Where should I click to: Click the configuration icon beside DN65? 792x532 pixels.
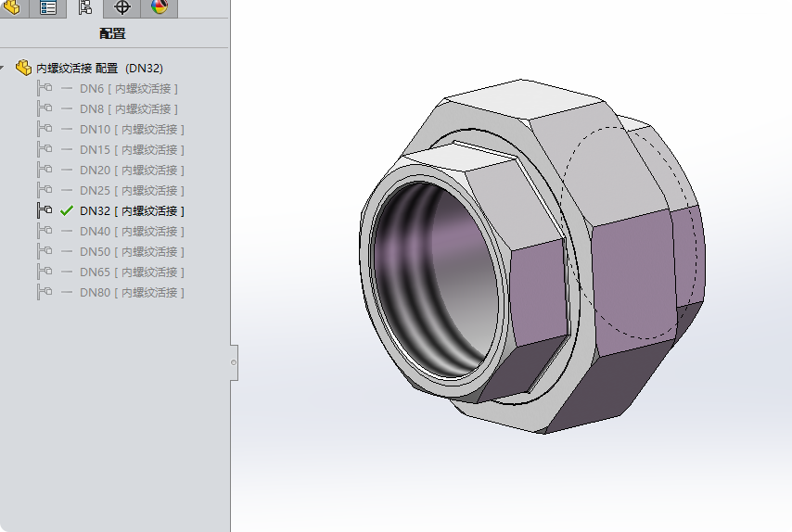click(x=45, y=272)
